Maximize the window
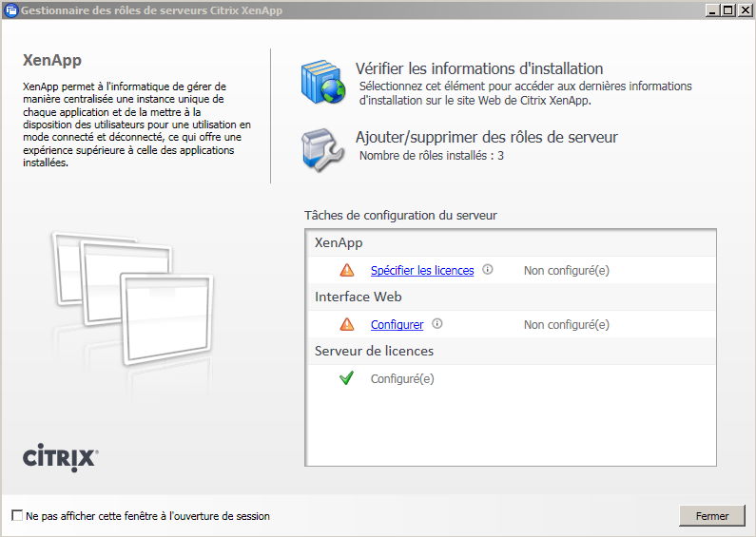This screenshot has width=756, height=537. point(728,10)
